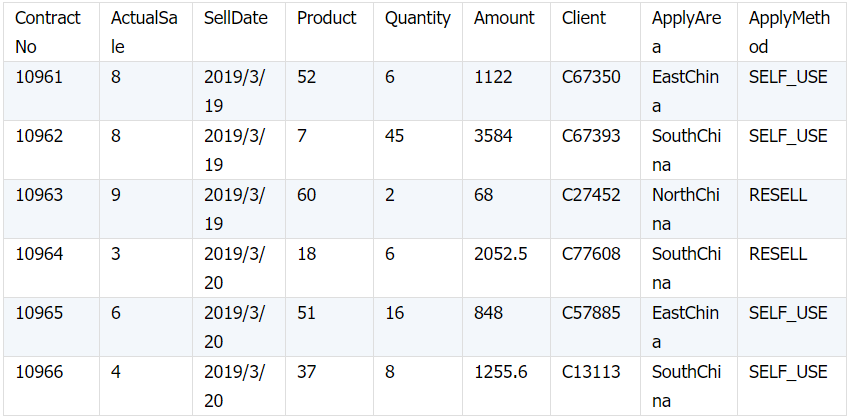Select contract number 10963 cell
Screen dimensions: 849x419
(x=39, y=195)
